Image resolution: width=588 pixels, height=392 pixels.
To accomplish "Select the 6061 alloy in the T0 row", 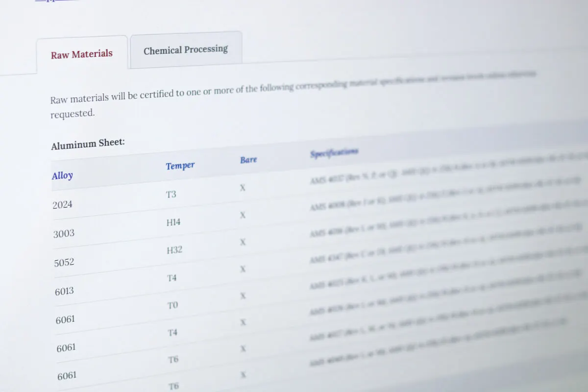I will pyautogui.click(x=66, y=320).
